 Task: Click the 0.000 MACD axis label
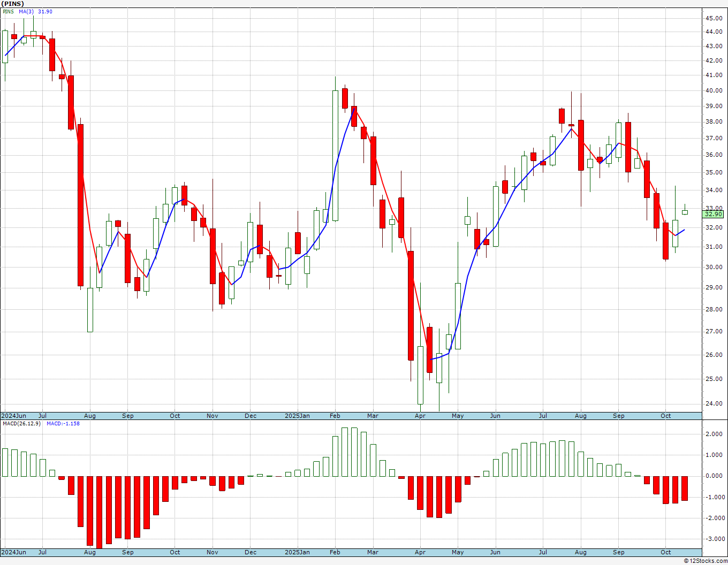tap(715, 476)
